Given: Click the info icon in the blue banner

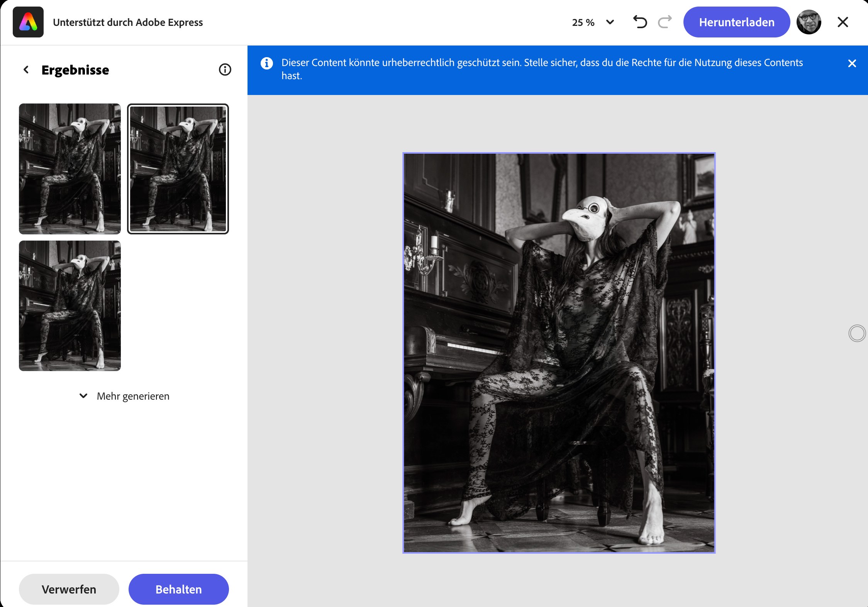Looking at the screenshot, I should coord(266,63).
